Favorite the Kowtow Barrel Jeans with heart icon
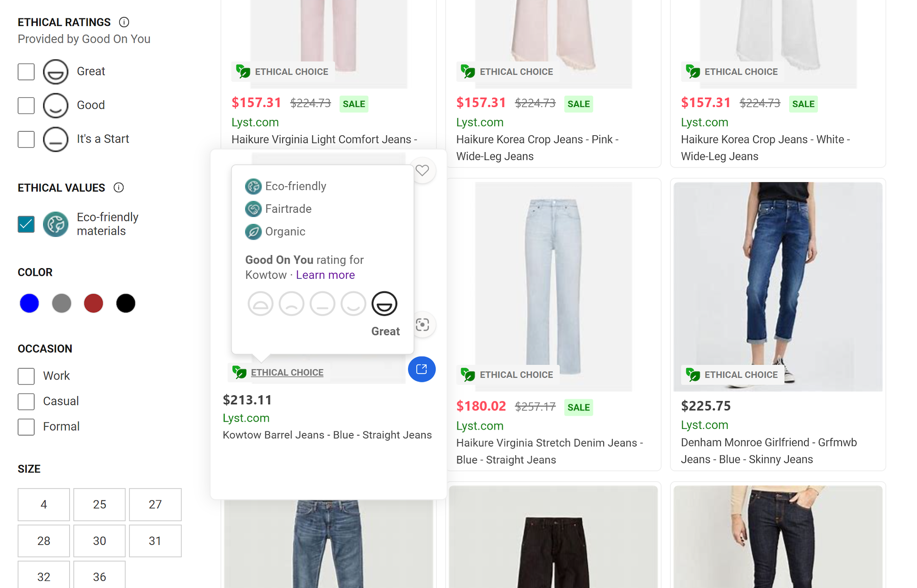This screenshot has height=588, width=917. pyautogui.click(x=422, y=170)
